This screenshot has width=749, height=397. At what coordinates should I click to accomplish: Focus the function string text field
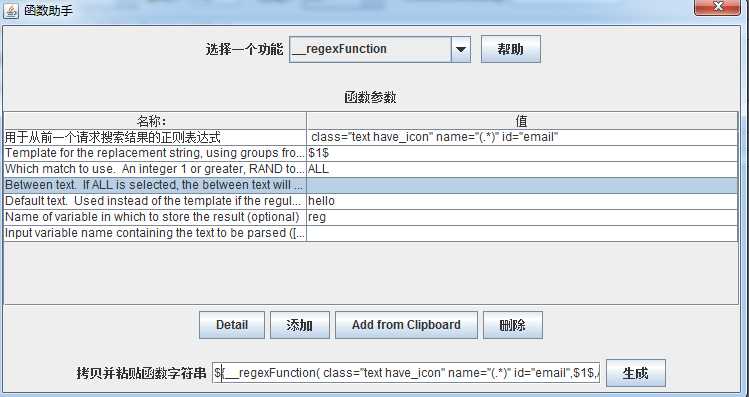click(x=406, y=373)
